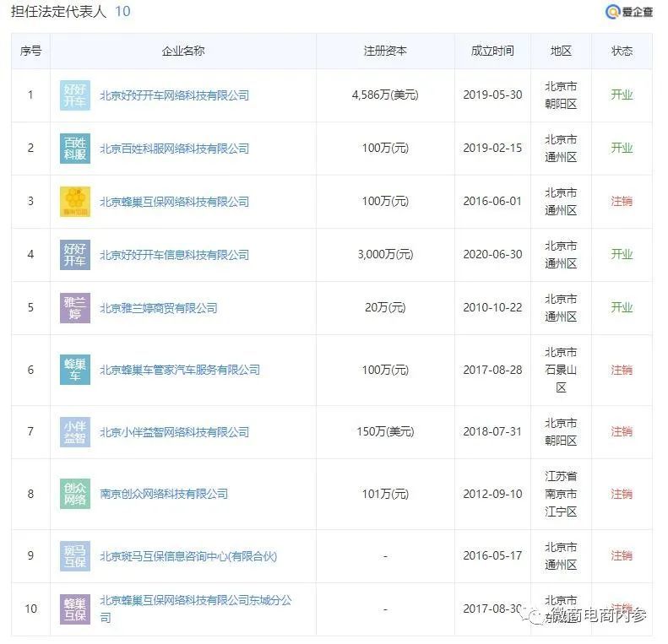
Task: Click the 北京市 石景山区 region cell
Action: click(561, 370)
